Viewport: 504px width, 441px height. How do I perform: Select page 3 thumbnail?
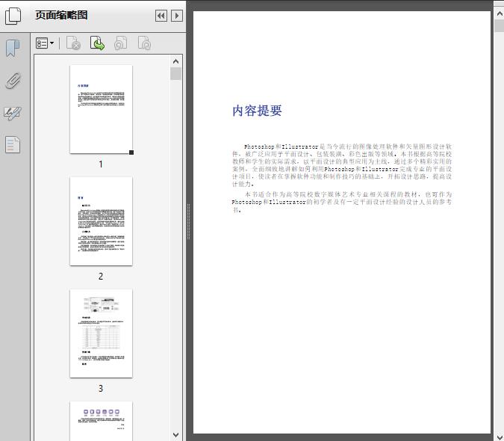pos(101,333)
